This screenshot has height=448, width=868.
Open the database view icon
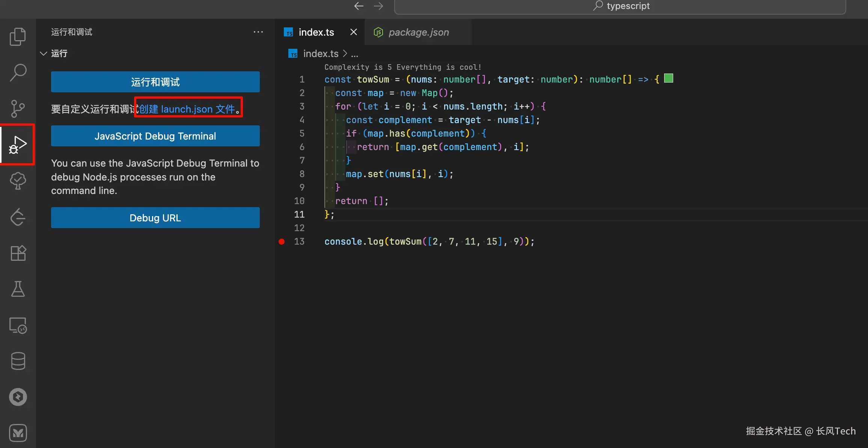[x=18, y=361]
